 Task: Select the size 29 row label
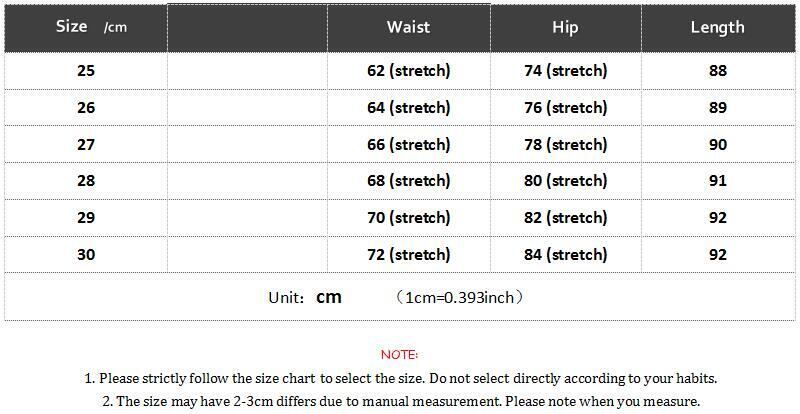pyautogui.click(x=86, y=218)
